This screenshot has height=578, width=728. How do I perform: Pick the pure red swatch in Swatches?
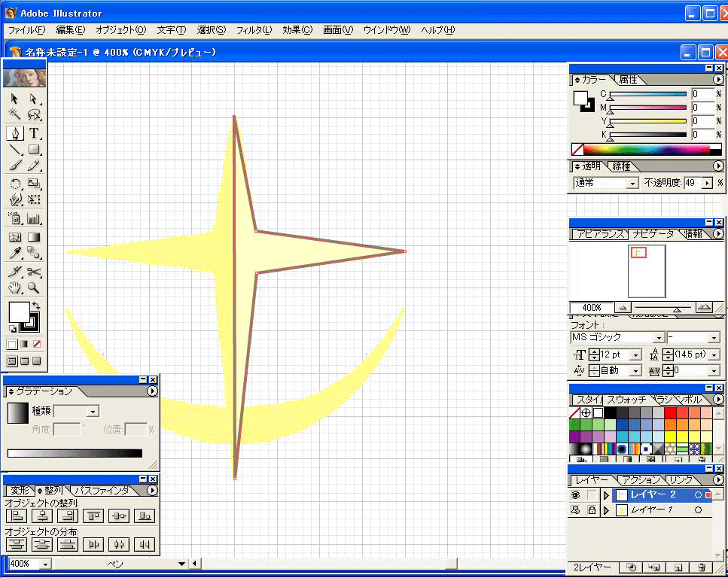tap(670, 413)
